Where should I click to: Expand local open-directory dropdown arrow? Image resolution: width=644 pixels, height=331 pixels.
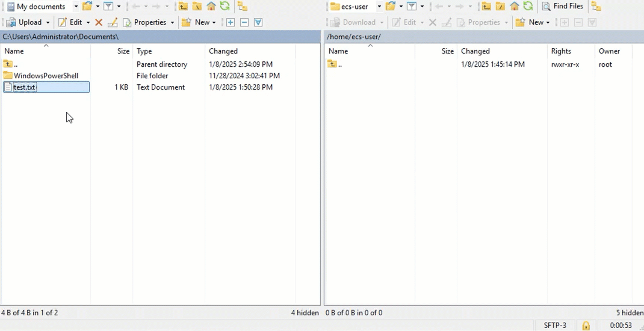tap(98, 6)
